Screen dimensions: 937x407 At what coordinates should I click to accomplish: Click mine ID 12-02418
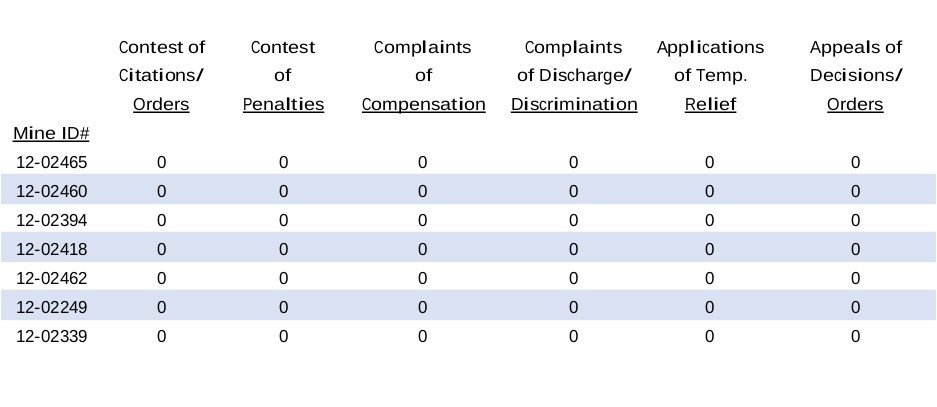52,249
